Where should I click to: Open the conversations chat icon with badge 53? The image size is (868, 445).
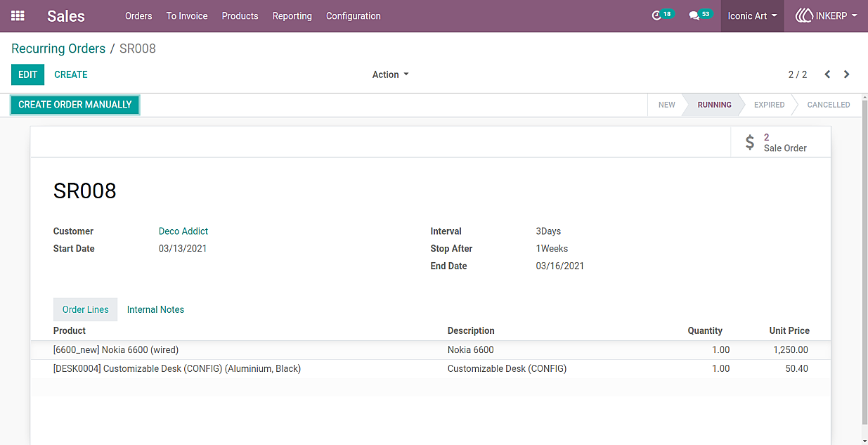click(699, 15)
